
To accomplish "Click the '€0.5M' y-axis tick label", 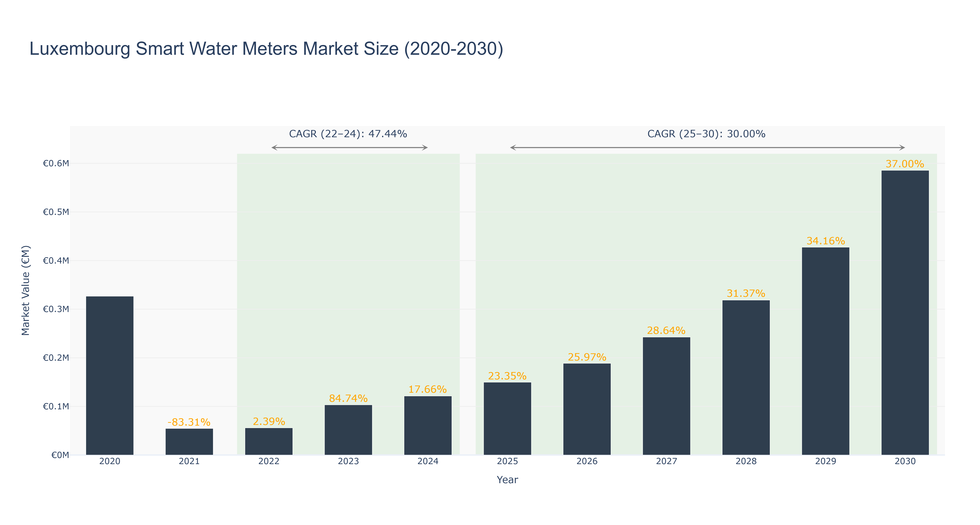I will (56, 212).
